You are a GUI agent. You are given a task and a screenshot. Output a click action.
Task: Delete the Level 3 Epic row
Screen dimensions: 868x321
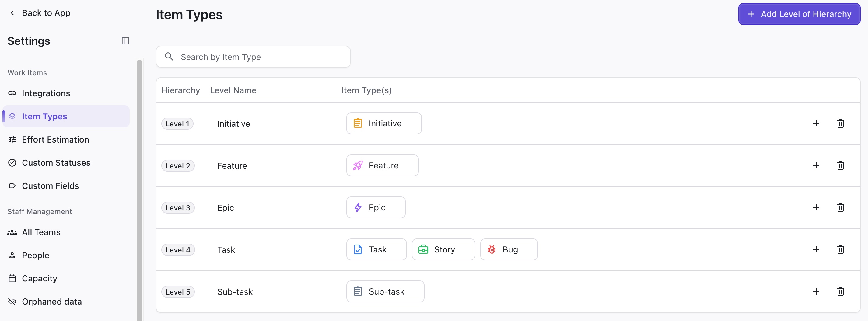[x=840, y=207]
